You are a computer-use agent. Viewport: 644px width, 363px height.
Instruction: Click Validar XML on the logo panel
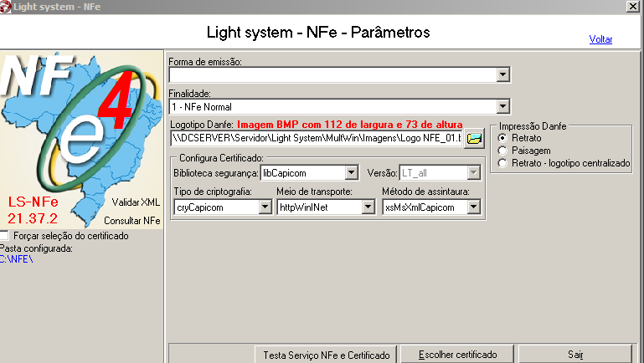136,202
